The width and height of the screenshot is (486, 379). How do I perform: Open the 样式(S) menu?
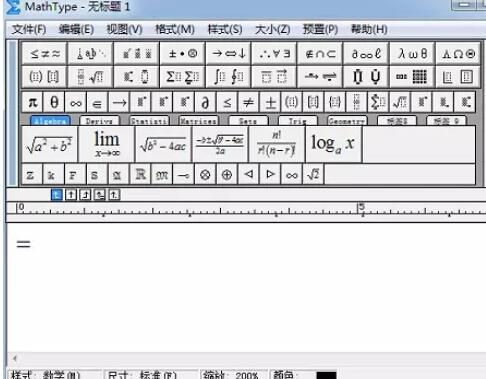(x=225, y=29)
